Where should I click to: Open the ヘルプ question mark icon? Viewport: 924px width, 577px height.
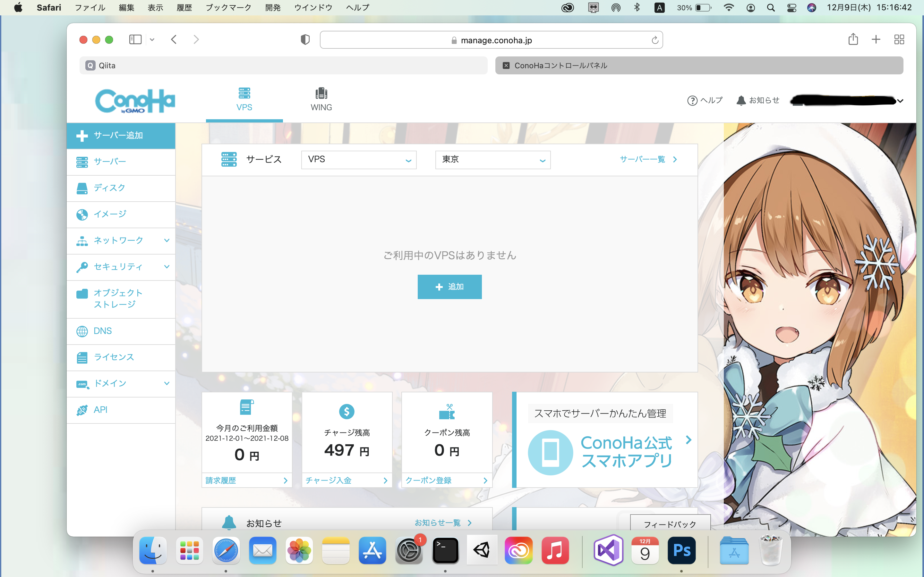pyautogui.click(x=692, y=100)
